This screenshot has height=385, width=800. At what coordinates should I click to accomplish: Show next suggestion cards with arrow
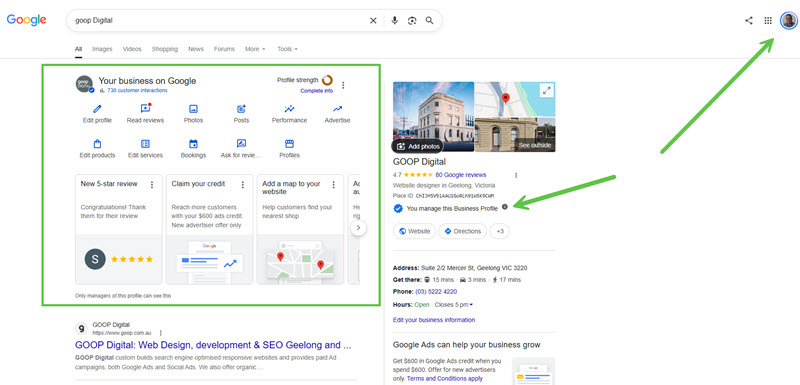point(359,228)
